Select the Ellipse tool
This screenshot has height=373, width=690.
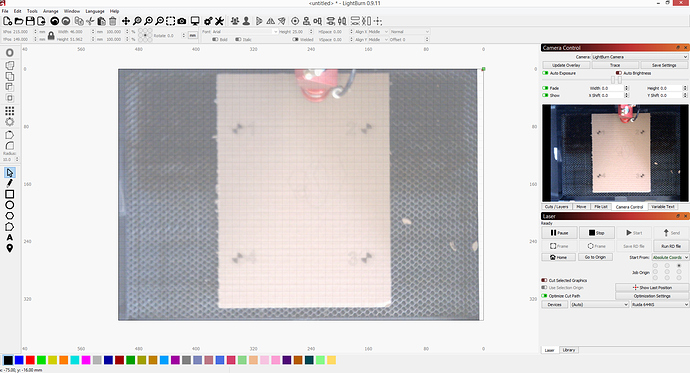click(9, 205)
